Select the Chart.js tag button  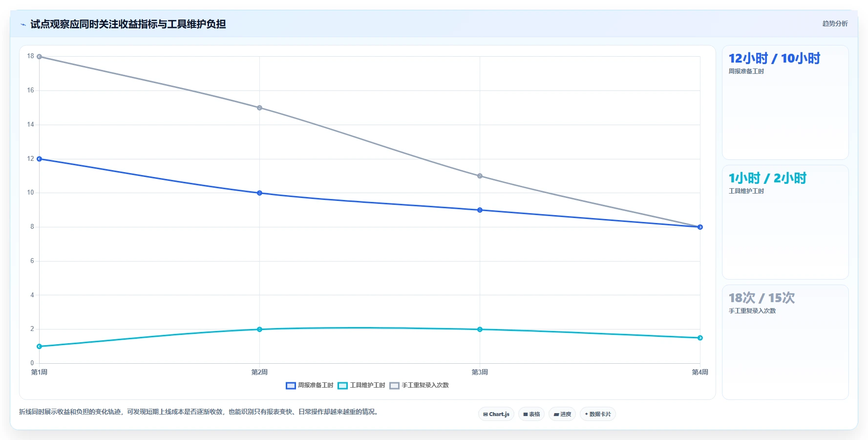click(x=496, y=414)
